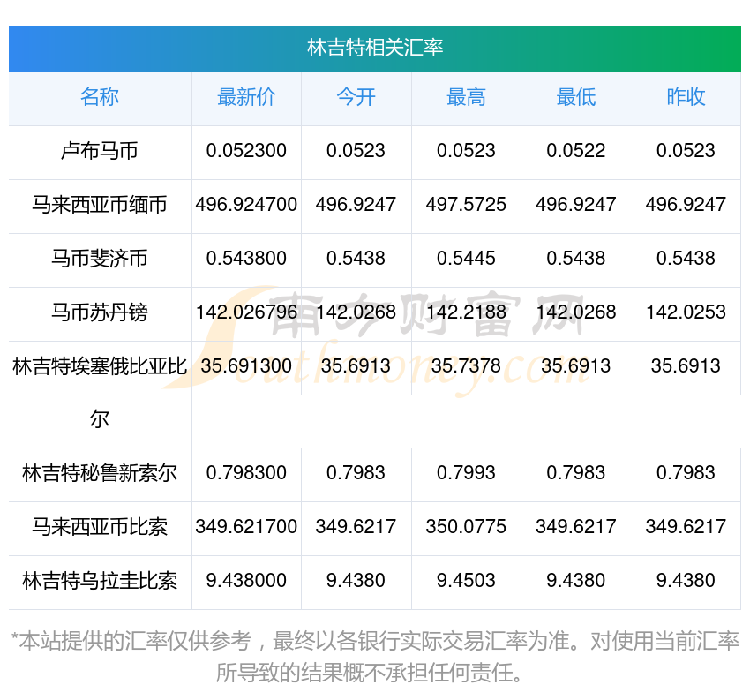The image size is (750, 700).
Task: Select the 林吉特乌拉圭比索 row name
Action: click(100, 581)
